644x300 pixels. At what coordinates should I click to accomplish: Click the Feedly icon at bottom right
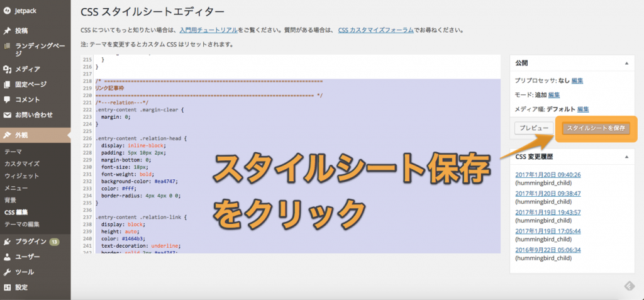628,285
